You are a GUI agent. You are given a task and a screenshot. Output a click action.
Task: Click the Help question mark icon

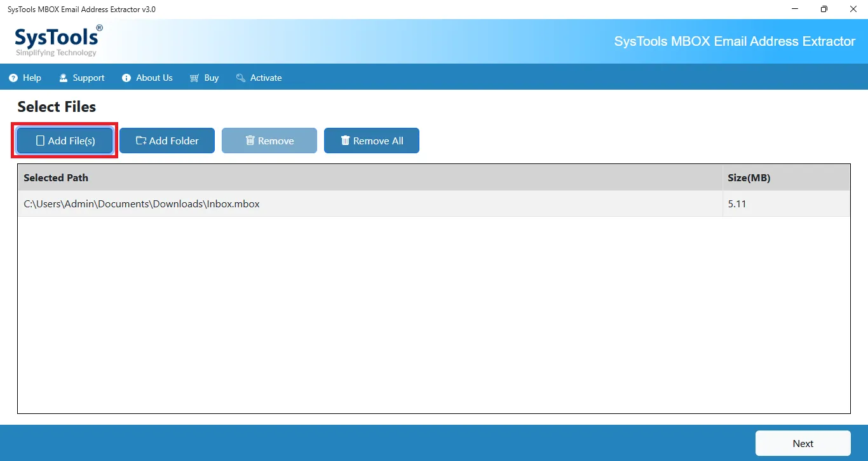click(13, 78)
